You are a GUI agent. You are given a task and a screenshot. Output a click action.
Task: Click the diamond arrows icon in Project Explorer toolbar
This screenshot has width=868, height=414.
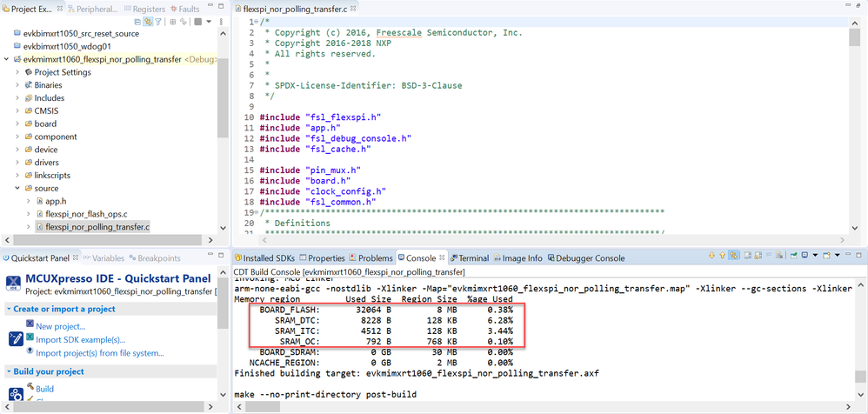pyautogui.click(x=182, y=22)
